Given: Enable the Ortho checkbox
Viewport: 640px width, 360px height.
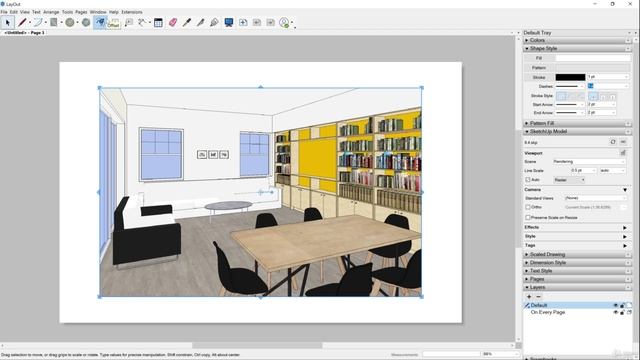Looking at the screenshot, I should (528, 207).
